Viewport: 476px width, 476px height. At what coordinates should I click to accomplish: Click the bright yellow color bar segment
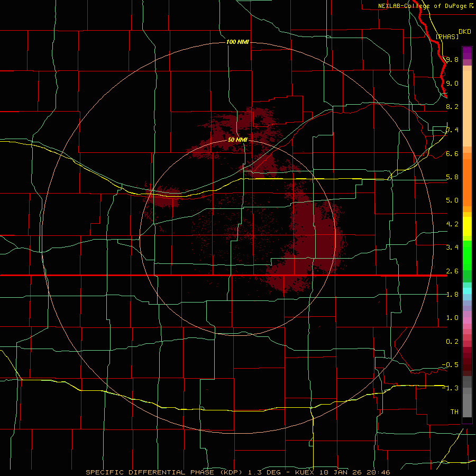click(x=467, y=226)
